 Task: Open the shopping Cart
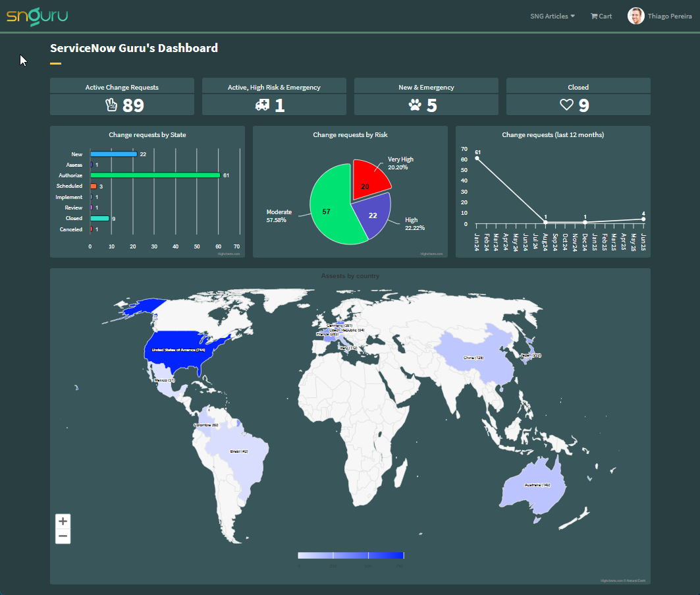[x=601, y=16]
